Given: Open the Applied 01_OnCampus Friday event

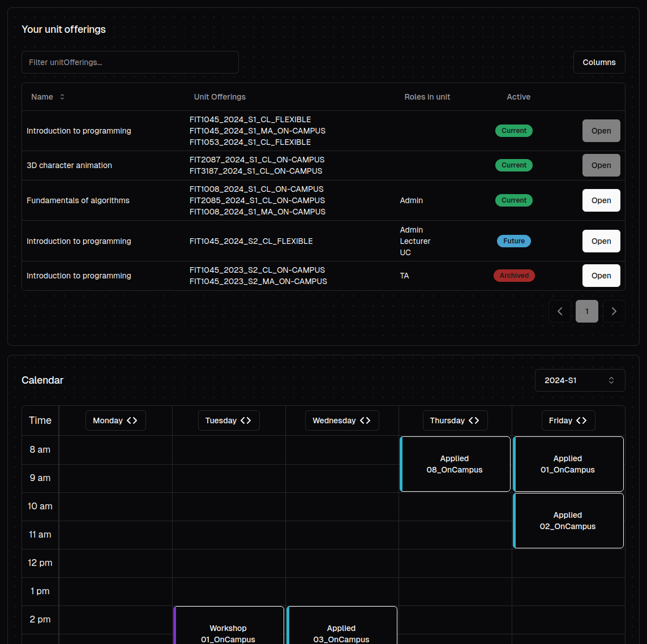Looking at the screenshot, I should [x=568, y=464].
